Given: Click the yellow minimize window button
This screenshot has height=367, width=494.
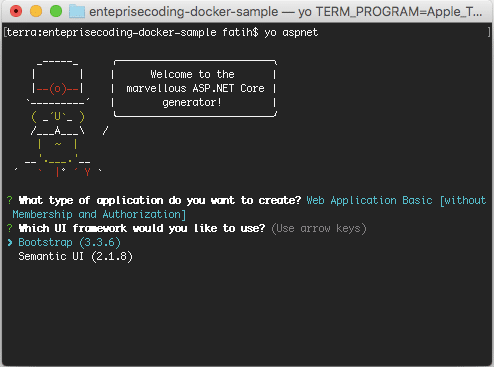Looking at the screenshot, I should pyautogui.click(x=36, y=11).
